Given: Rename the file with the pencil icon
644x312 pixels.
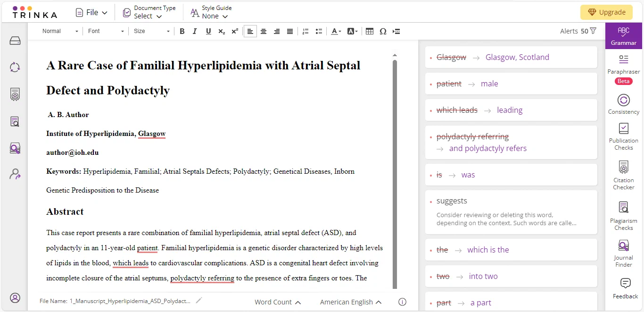Looking at the screenshot, I should 199,300.
